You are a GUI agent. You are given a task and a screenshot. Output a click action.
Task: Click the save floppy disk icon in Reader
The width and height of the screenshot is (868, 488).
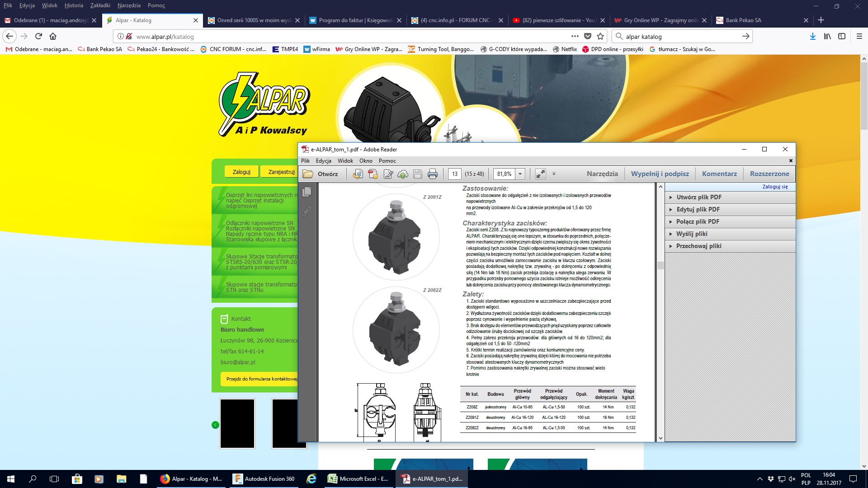point(418,174)
